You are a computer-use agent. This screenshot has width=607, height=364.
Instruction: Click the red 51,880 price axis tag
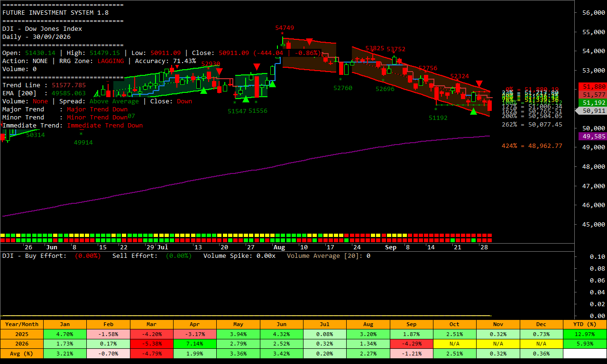592,87
